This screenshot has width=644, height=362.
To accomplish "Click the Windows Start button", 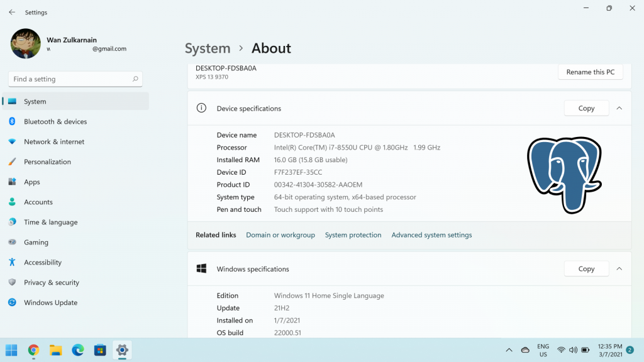I will [12, 350].
